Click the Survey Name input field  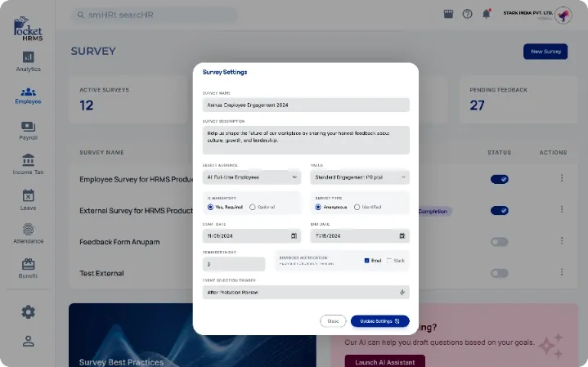(306, 105)
